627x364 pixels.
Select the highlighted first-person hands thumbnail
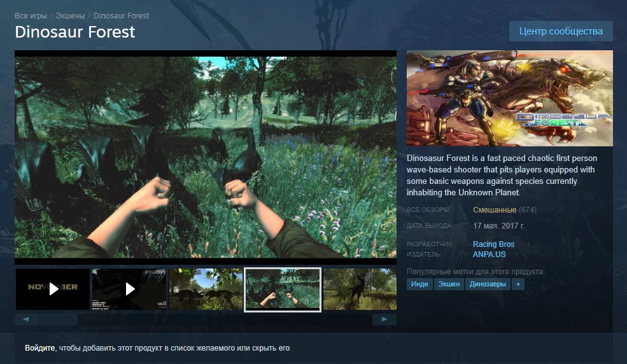click(283, 290)
